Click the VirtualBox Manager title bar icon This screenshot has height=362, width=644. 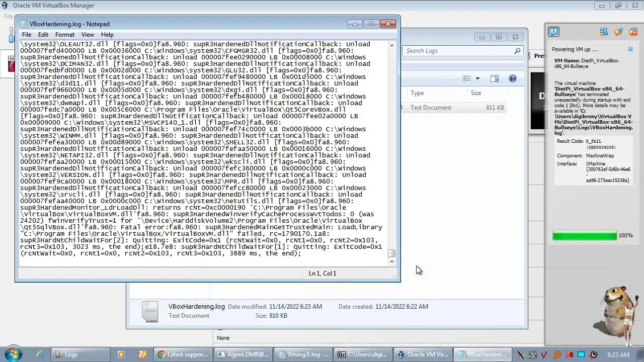coord(6,6)
